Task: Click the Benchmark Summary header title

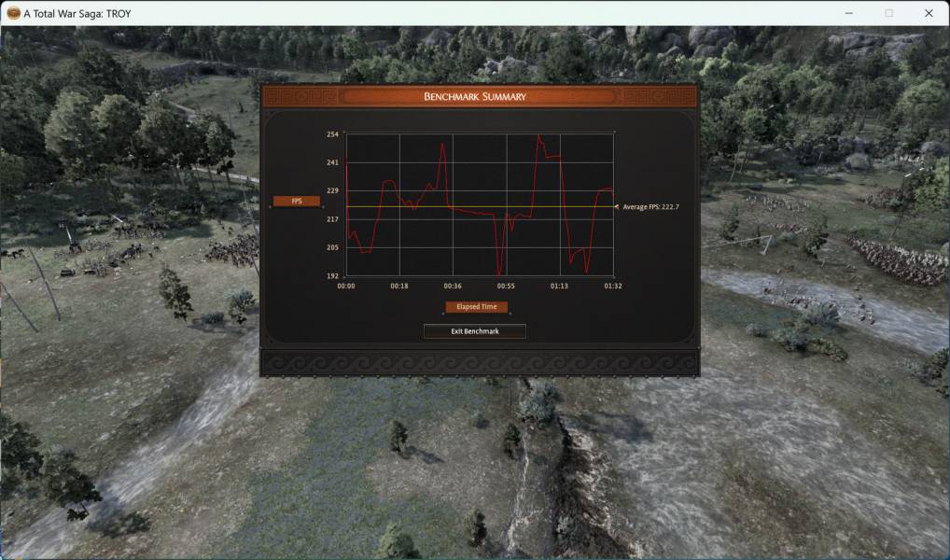Action: click(x=475, y=96)
